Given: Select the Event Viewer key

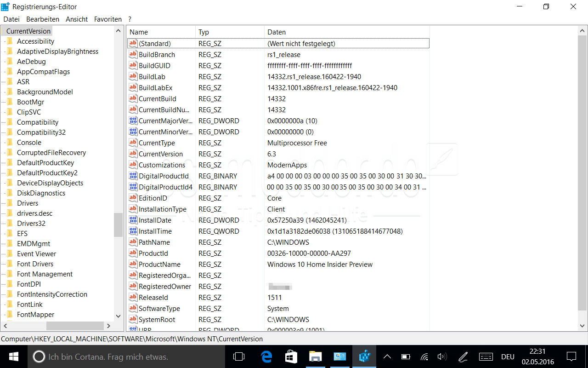Looking at the screenshot, I should pos(36,253).
